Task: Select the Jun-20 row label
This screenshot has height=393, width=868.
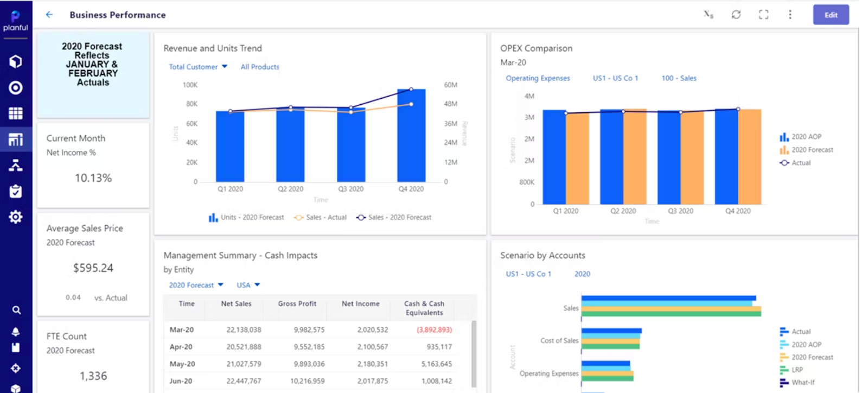Action: (181, 381)
